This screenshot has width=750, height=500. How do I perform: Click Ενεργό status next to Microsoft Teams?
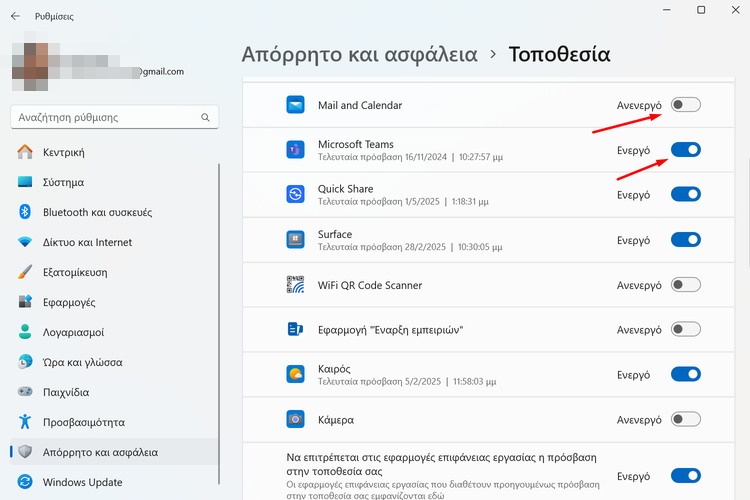point(633,150)
